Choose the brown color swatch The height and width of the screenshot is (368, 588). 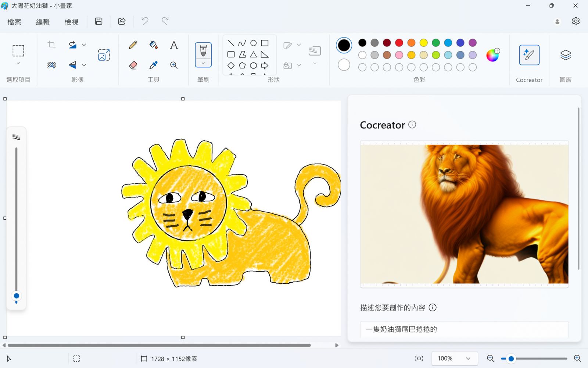387,55
